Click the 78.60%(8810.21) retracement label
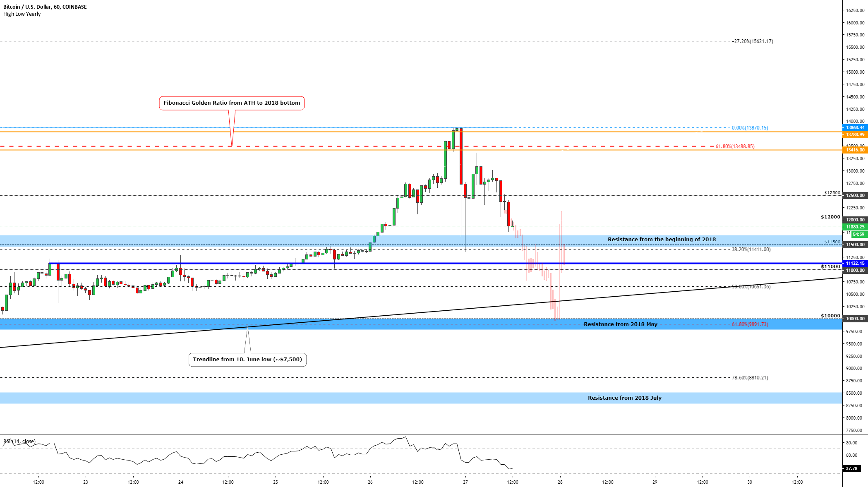This screenshot has width=868, height=487. pos(750,378)
